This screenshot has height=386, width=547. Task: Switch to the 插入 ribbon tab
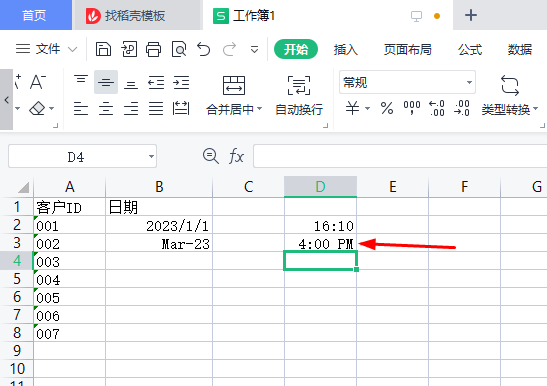(345, 50)
